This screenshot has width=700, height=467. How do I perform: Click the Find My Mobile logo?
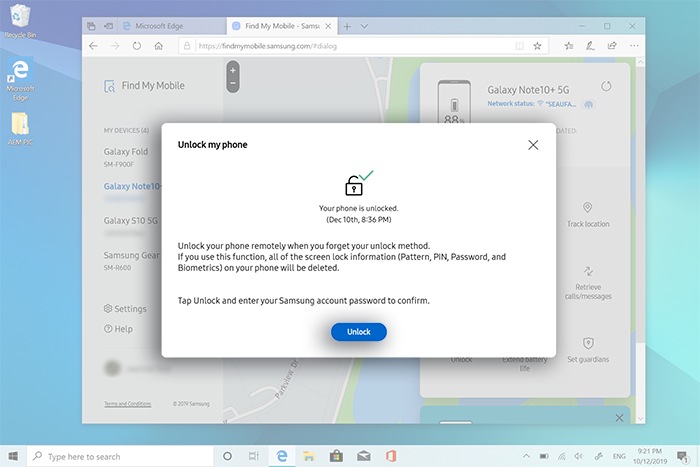pyautogui.click(x=144, y=85)
